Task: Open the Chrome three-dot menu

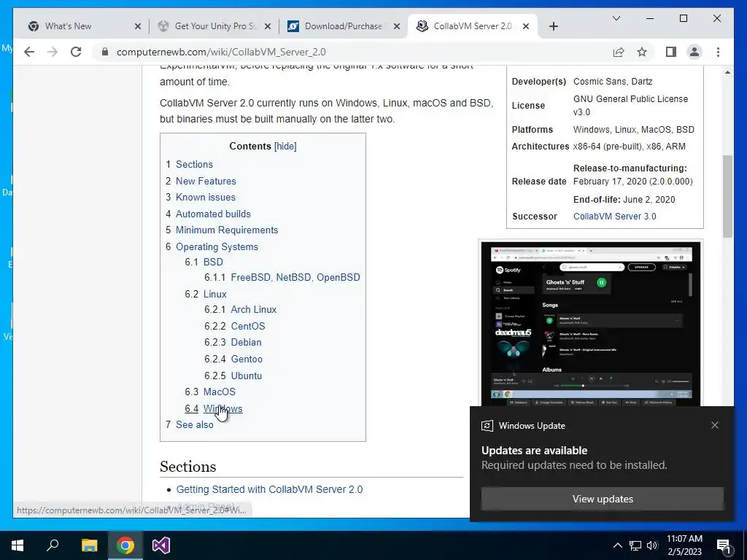Action: click(718, 52)
